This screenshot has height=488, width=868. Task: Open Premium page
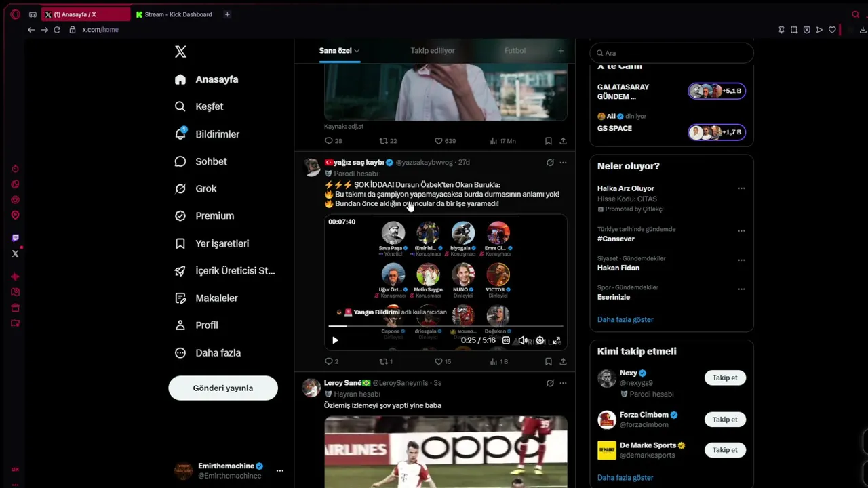coord(205,216)
